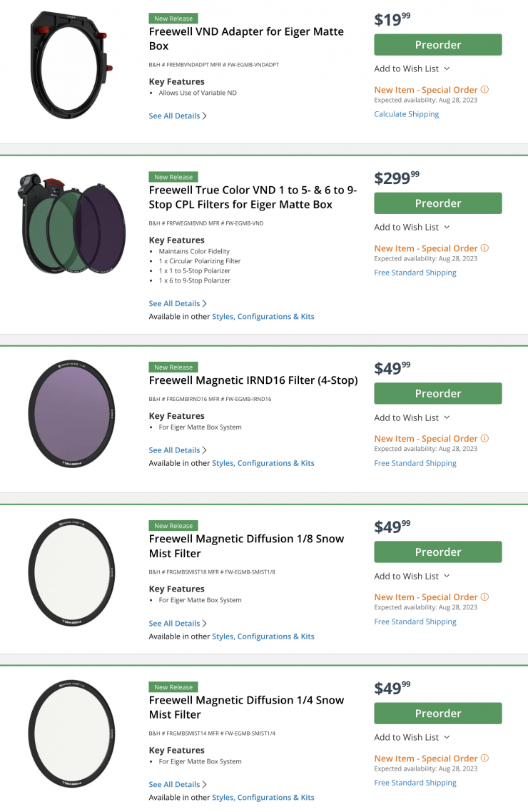Click info icon beside True Color VND Special Order
The image size is (528, 812).
click(x=485, y=248)
